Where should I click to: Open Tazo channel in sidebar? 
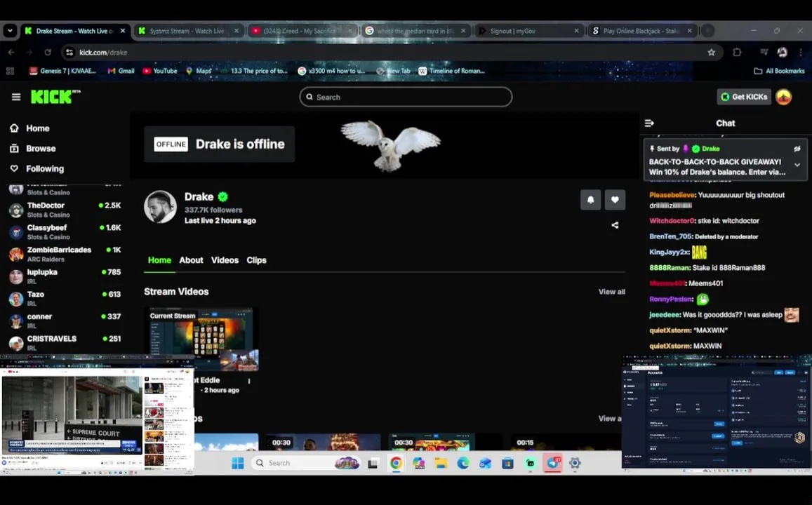coord(65,299)
